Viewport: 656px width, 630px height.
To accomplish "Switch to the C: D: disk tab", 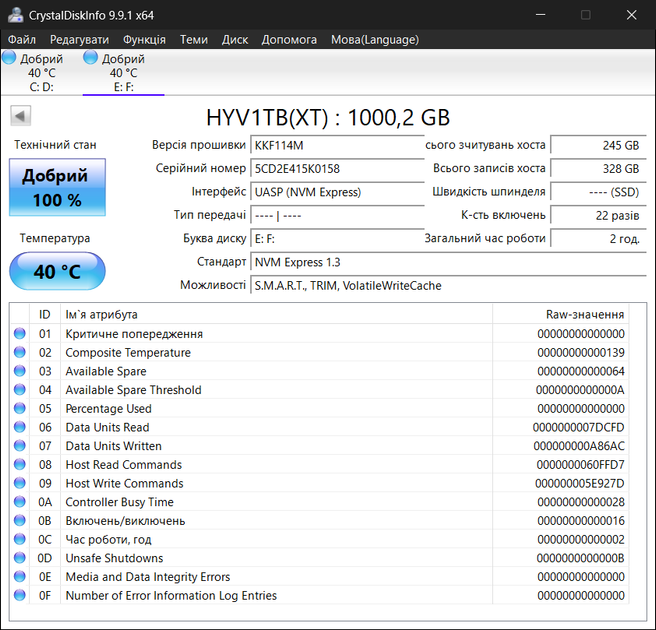I will pyautogui.click(x=41, y=72).
